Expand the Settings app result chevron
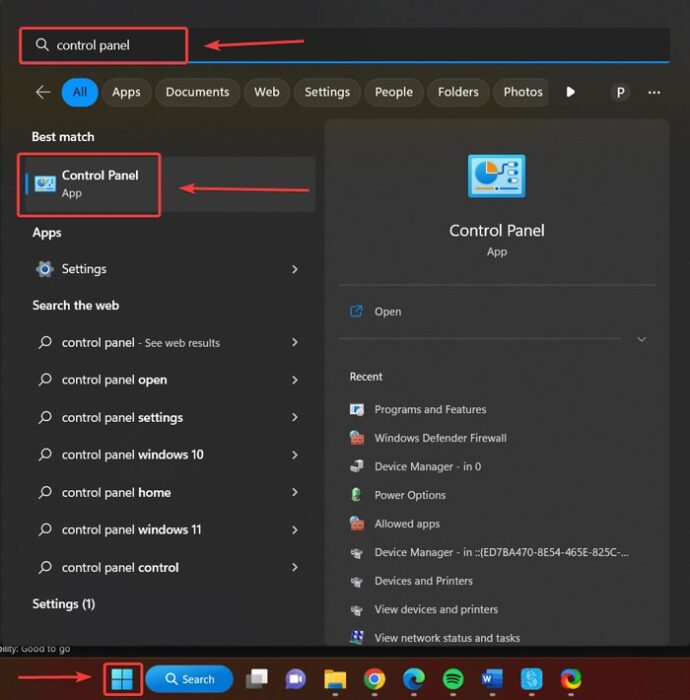 (x=295, y=269)
